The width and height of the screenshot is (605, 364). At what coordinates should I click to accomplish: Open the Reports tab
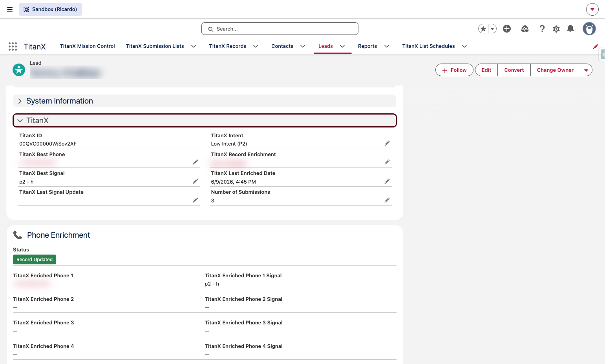pos(367,46)
